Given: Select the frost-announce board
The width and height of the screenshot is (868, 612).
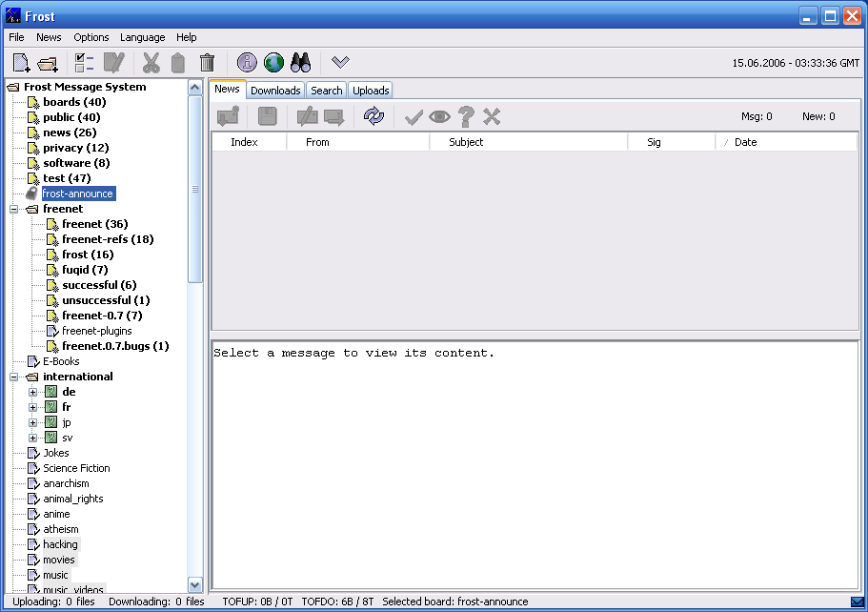Looking at the screenshot, I should click(x=77, y=194).
